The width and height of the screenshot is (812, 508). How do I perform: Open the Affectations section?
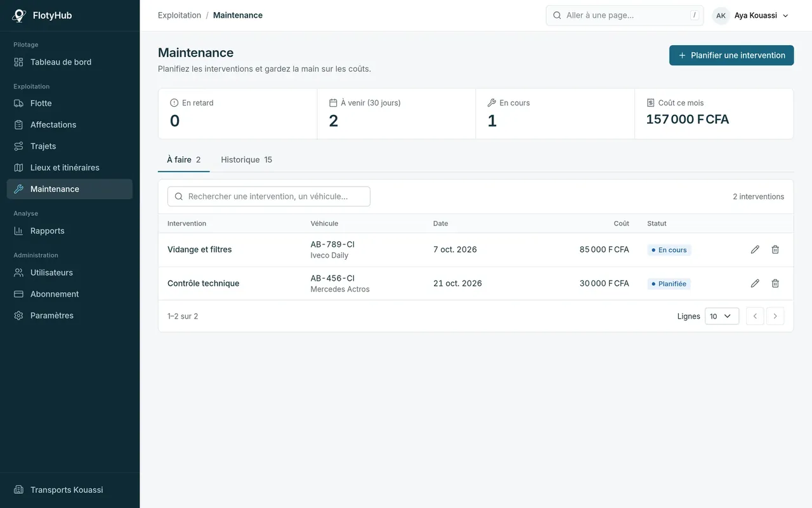(70, 125)
